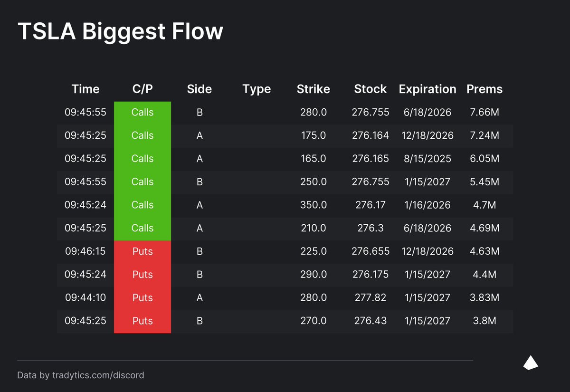Viewport: 570px width, 392px height.
Task: Click the Tradytics triangle logo icon
Action: point(531,363)
